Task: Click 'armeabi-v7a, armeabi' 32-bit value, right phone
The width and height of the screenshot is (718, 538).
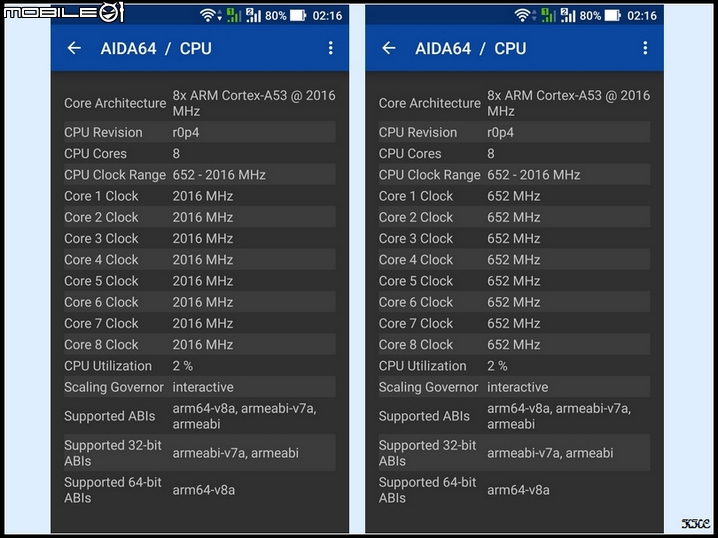Action: [550, 453]
